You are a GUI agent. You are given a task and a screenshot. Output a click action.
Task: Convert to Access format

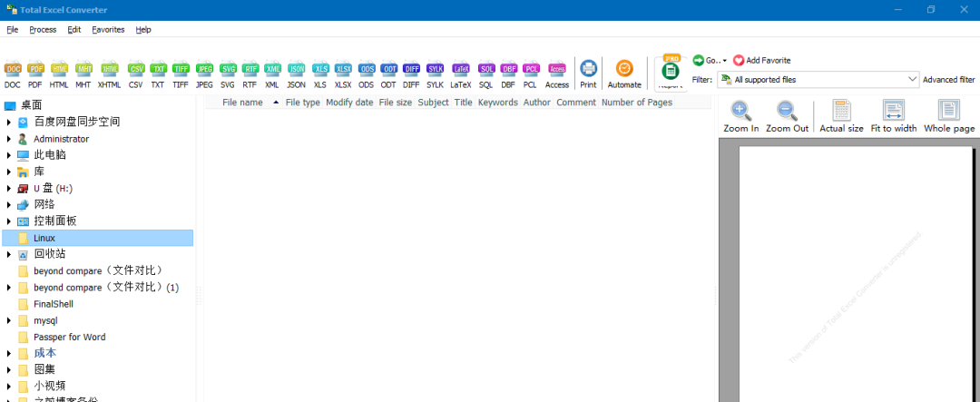point(557,75)
